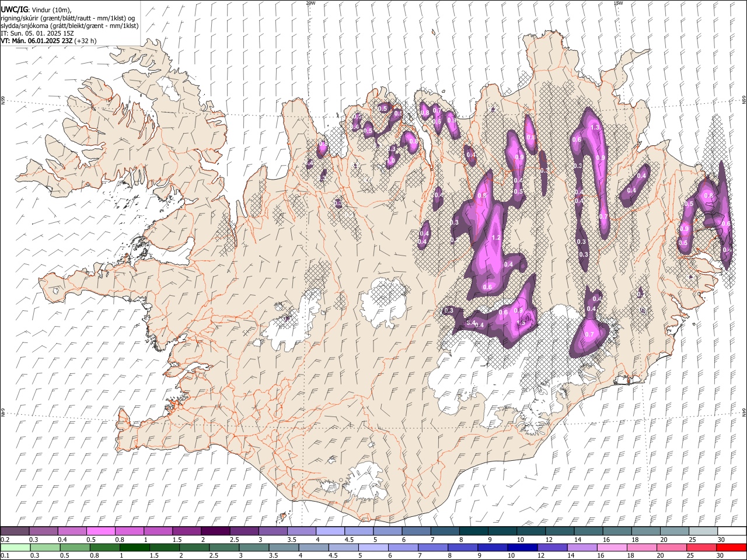This screenshot has height=560, width=747.
Task: Select top legend swatch between 18 and 20
Action: click(645, 531)
